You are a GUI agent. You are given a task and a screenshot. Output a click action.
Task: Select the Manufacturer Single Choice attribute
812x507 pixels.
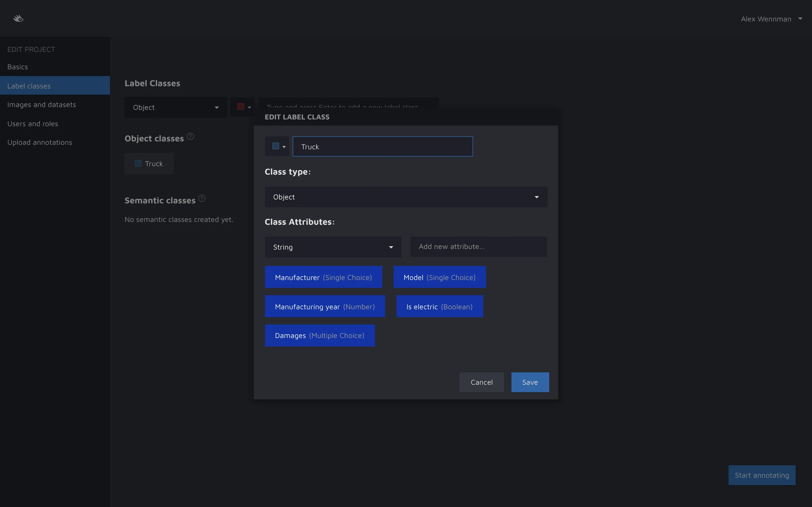pos(323,277)
